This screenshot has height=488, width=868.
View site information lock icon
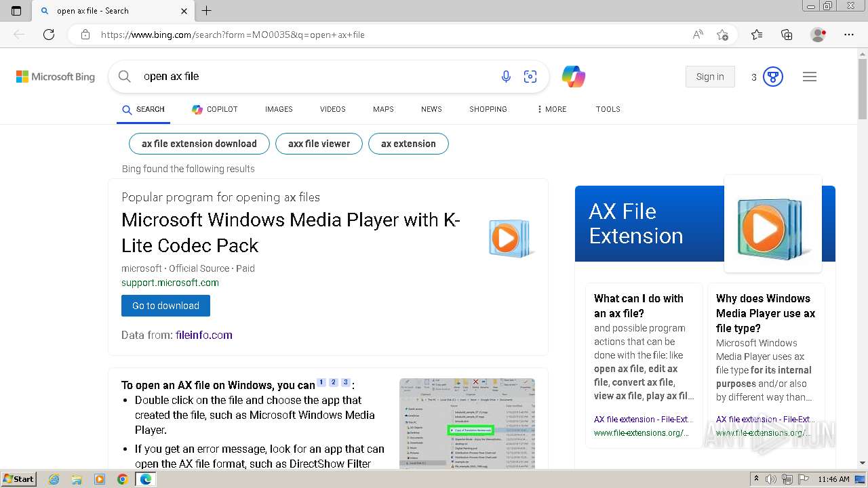85,35
